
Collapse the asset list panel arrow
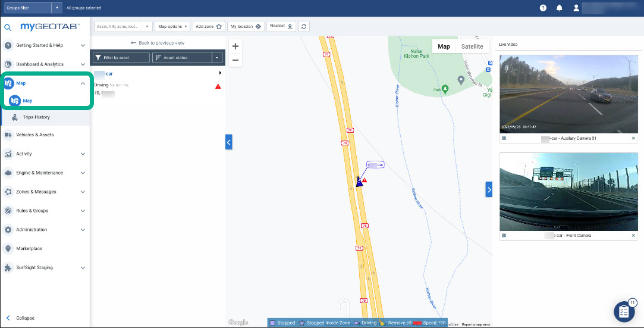pos(229,142)
